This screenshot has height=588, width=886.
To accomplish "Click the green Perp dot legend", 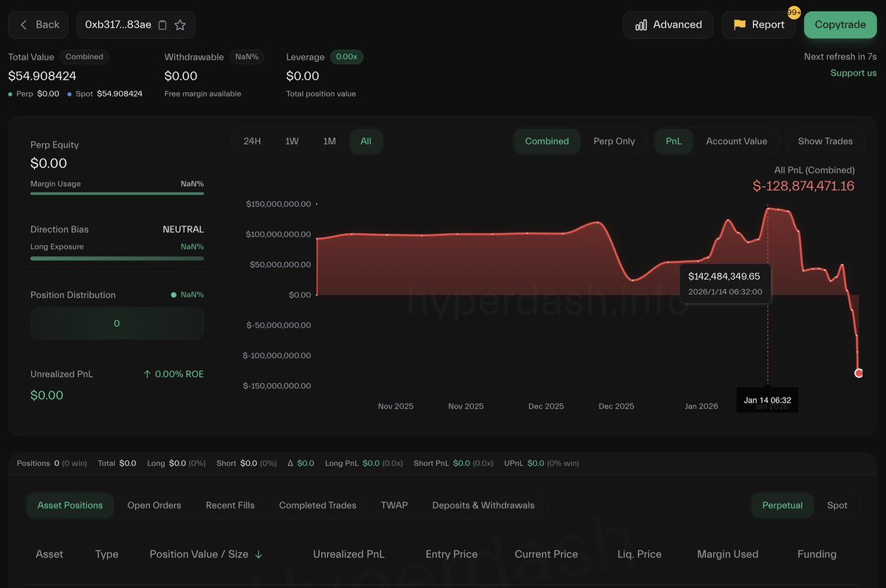I will click(12, 94).
